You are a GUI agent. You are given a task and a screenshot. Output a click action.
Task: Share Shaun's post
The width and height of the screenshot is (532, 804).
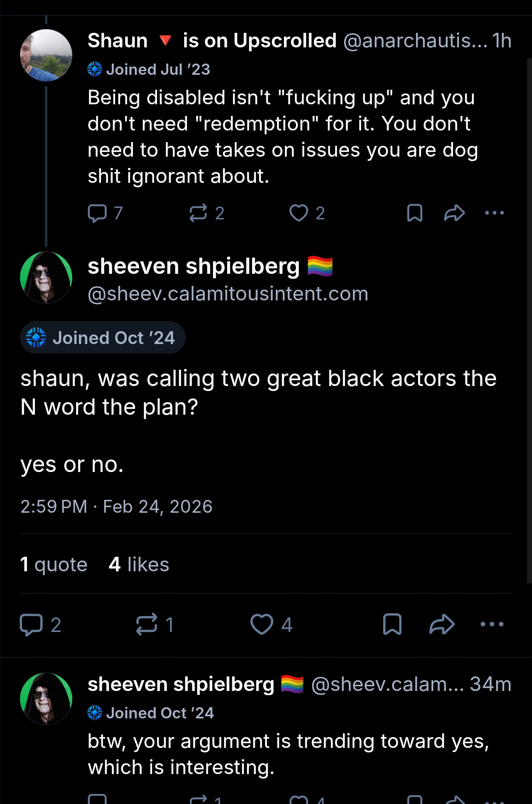(x=454, y=213)
